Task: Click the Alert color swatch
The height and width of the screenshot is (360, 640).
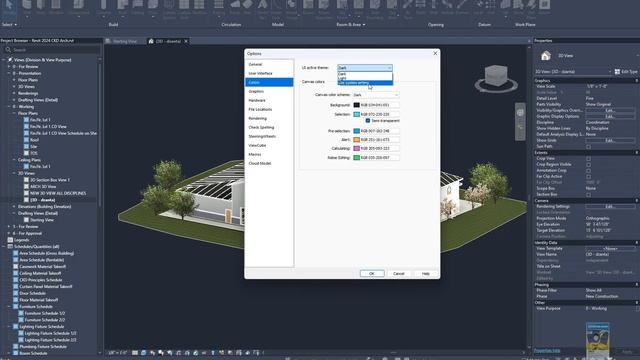Action: click(356, 140)
